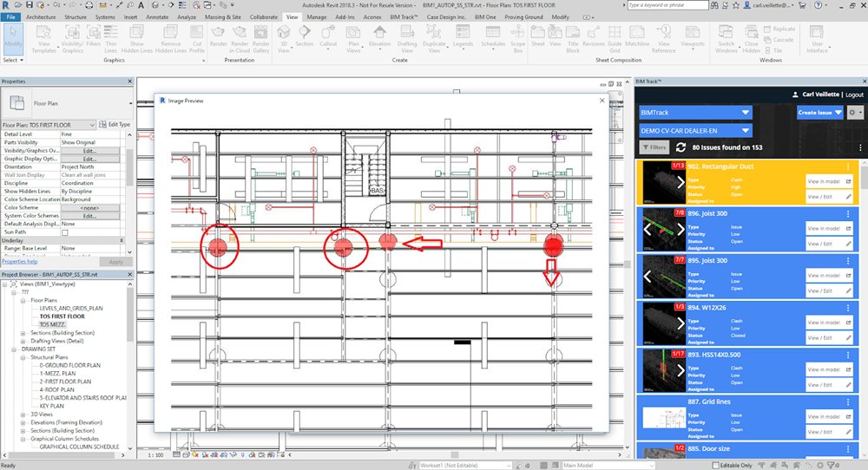
Task: Open Visibility/Graphics settings
Action: pos(73,39)
